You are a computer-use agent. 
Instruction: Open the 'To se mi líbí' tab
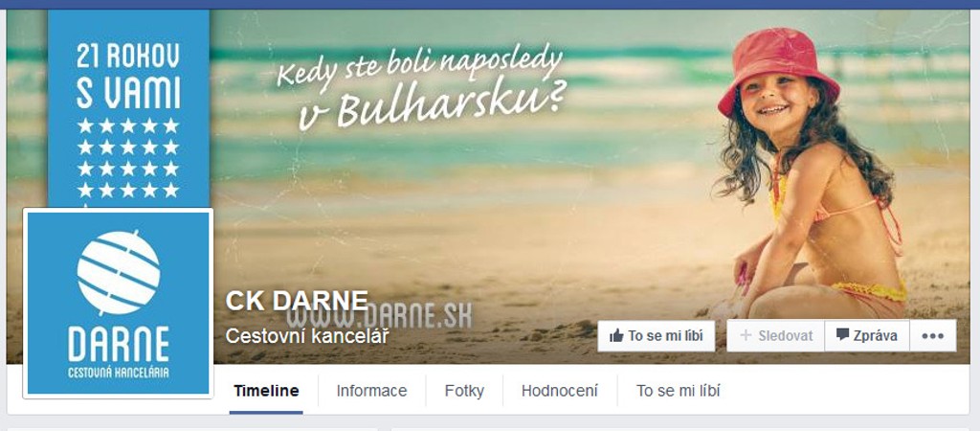(679, 392)
